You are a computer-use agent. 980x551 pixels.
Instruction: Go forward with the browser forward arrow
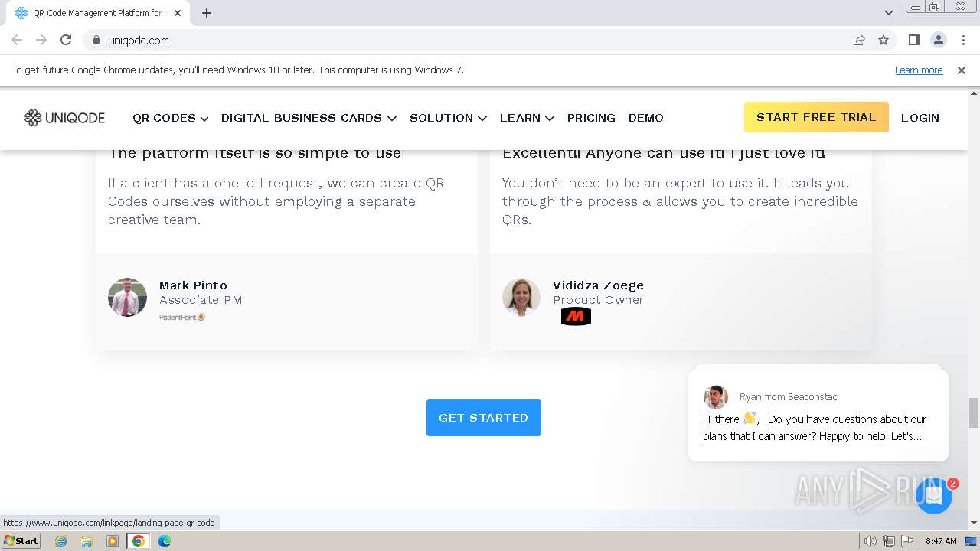41,40
